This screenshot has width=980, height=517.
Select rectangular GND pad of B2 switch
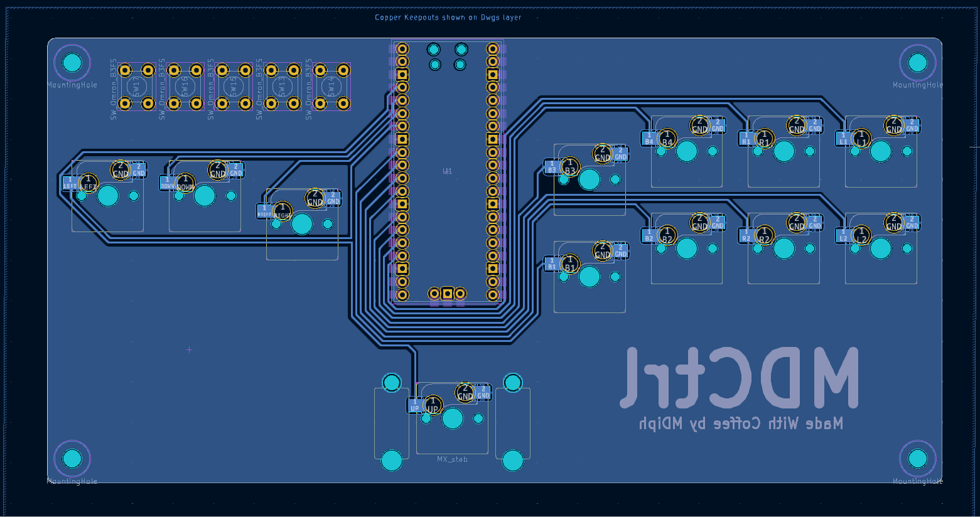(x=718, y=223)
